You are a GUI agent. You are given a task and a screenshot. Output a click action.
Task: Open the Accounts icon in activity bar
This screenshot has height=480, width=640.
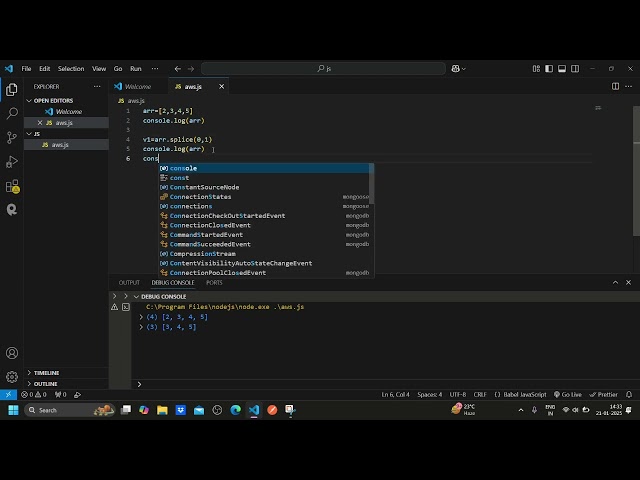(x=12, y=353)
